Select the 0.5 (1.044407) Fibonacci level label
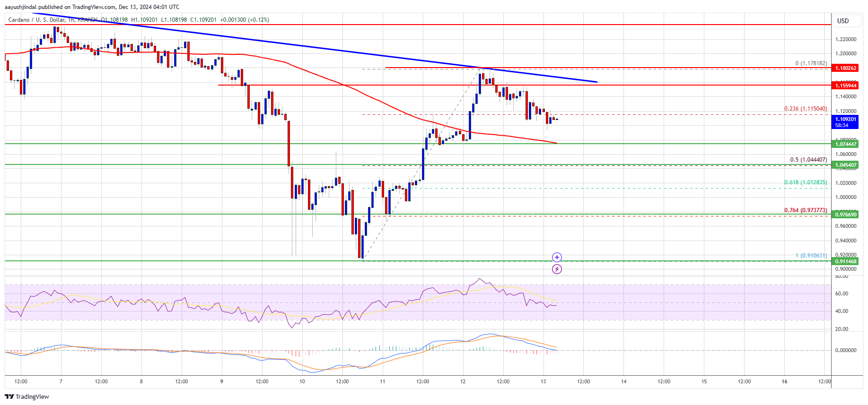868x405 pixels. pyautogui.click(x=808, y=160)
